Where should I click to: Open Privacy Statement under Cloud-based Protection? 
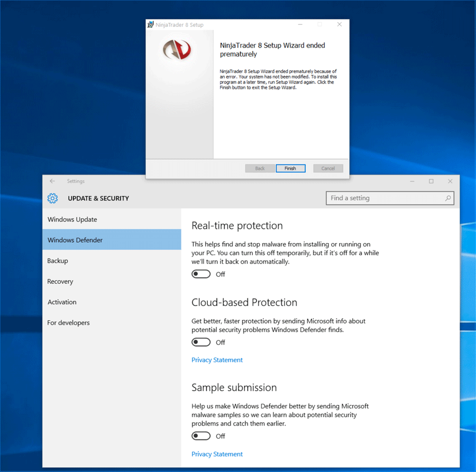pos(217,360)
